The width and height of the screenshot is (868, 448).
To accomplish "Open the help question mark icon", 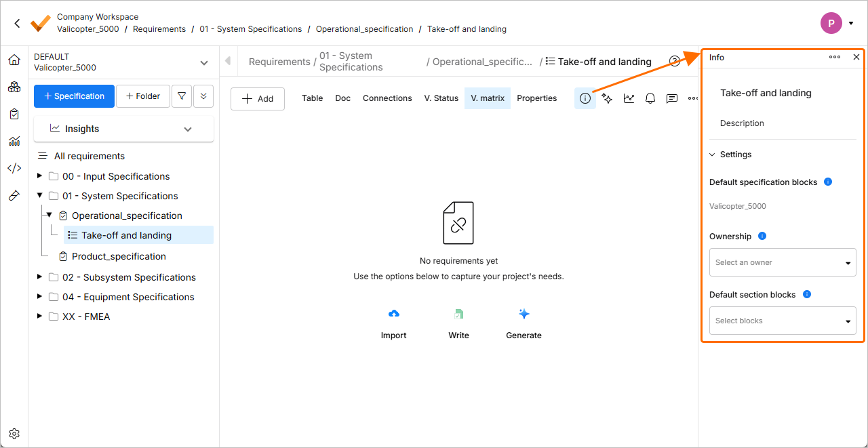I will pyautogui.click(x=674, y=61).
